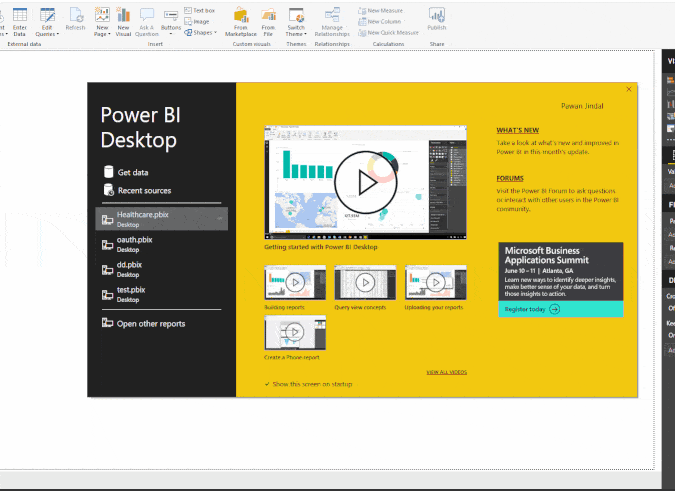675x491 pixels.
Task: Open Edit Queries in the ribbon
Action: coord(47,22)
